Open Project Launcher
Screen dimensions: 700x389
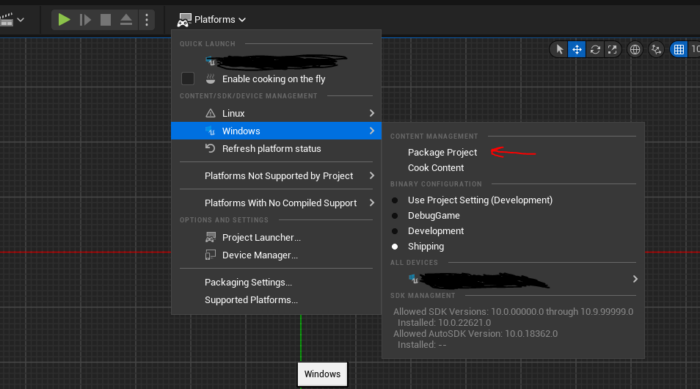tap(276, 238)
